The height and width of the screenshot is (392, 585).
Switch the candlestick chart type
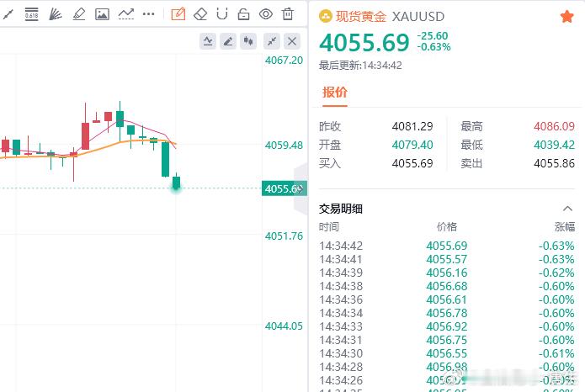coord(248,41)
